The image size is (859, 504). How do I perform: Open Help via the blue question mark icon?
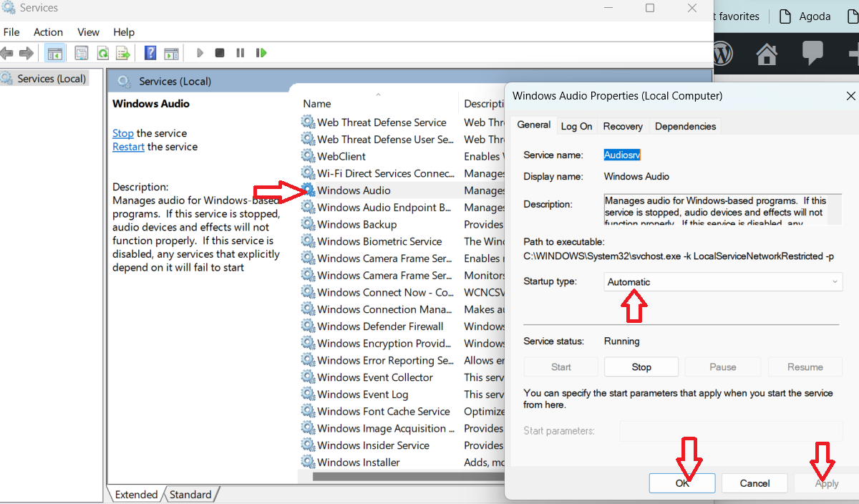point(150,53)
